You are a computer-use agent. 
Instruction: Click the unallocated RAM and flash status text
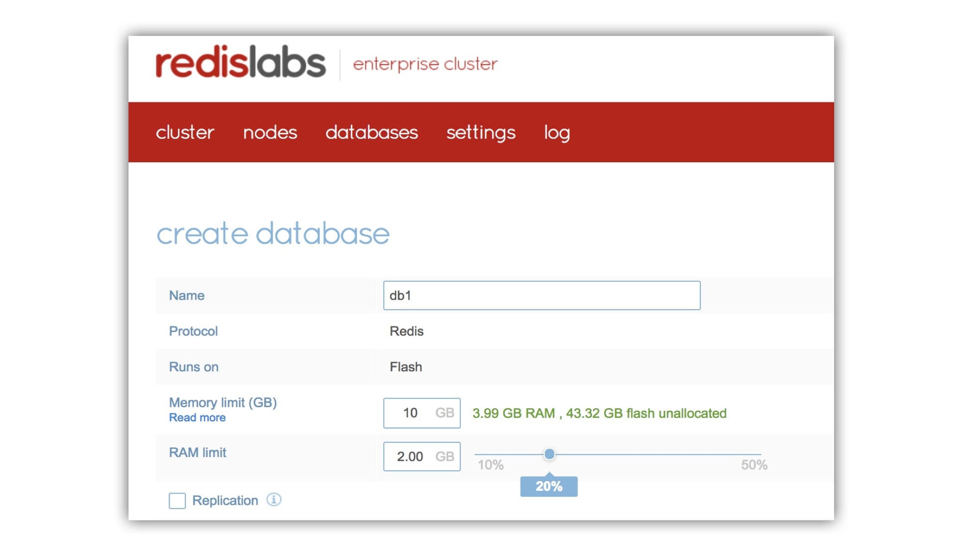599,413
